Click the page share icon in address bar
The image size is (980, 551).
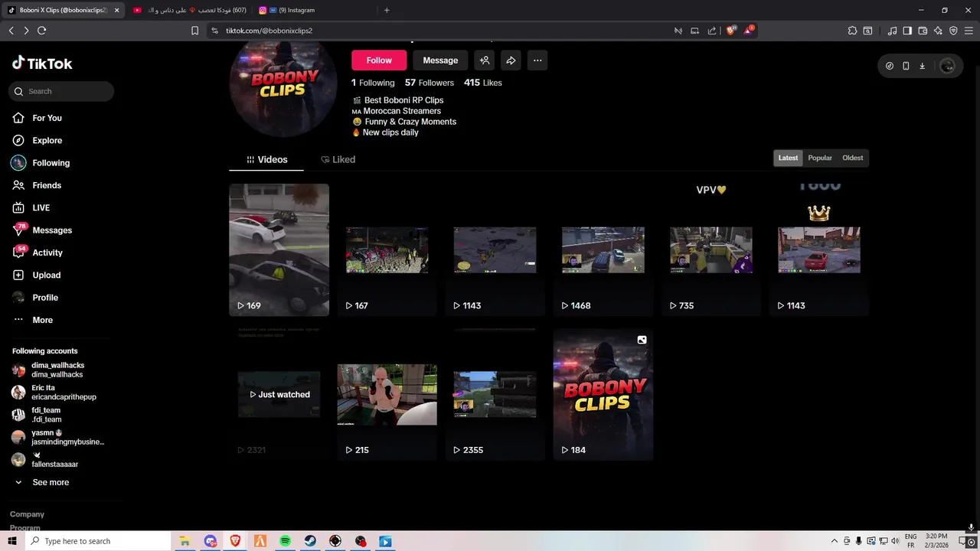712,31
